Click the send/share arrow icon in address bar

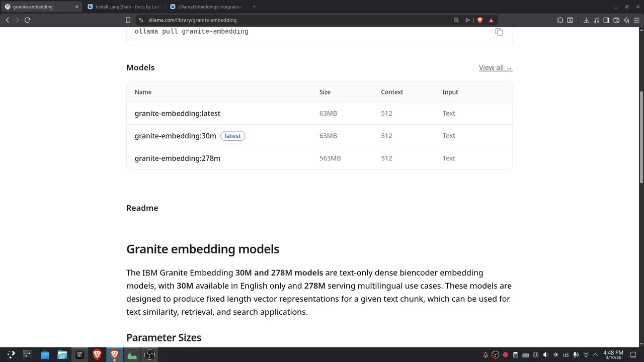click(x=467, y=20)
